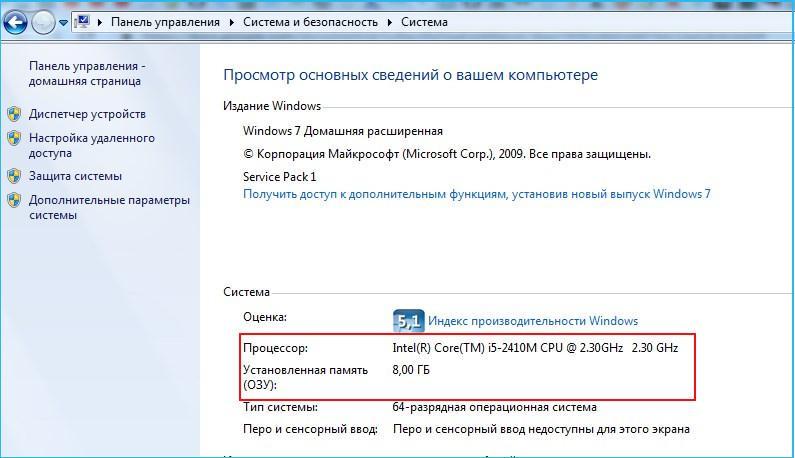795x458 pixels.
Task: Click the shield icon beside Диспетчер устройств
Action: tap(14, 114)
